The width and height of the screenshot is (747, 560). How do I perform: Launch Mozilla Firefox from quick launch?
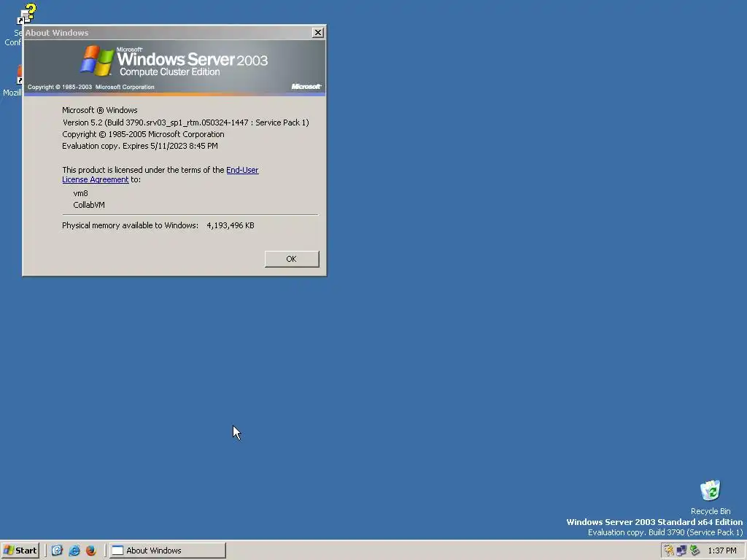tap(91, 550)
